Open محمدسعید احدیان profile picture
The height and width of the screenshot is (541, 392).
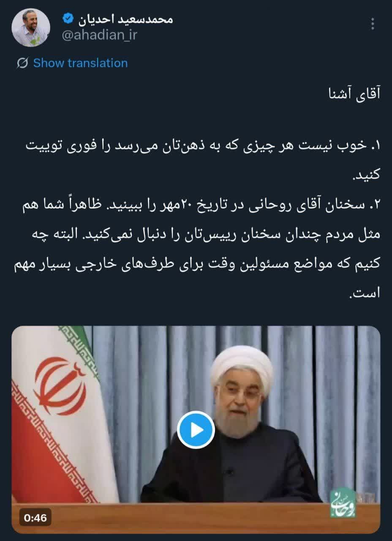coord(30,27)
